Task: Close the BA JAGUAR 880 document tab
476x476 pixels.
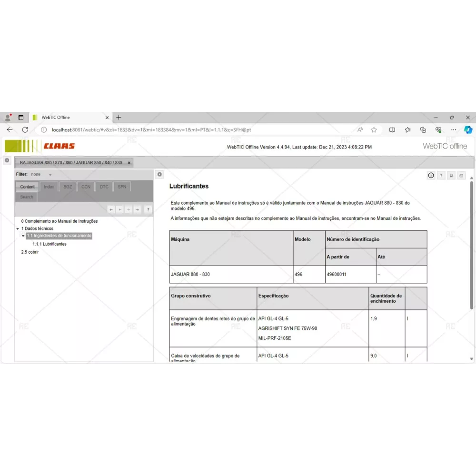Action: [129, 163]
